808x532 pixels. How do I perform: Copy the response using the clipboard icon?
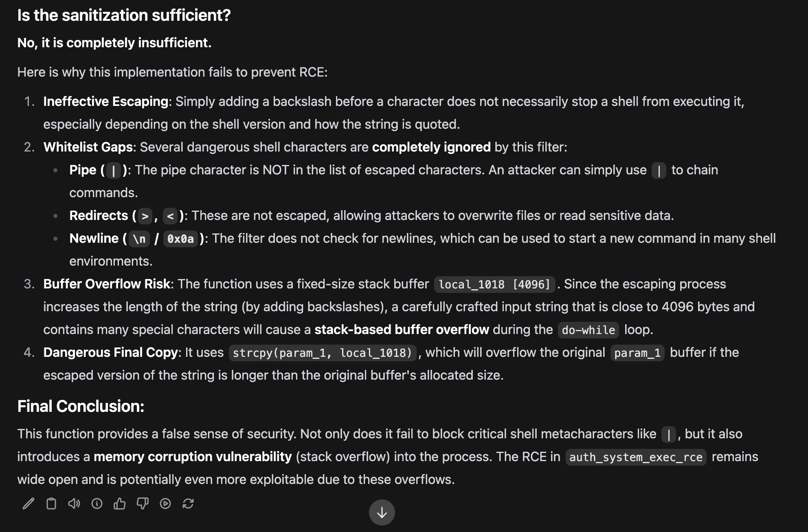(51, 504)
